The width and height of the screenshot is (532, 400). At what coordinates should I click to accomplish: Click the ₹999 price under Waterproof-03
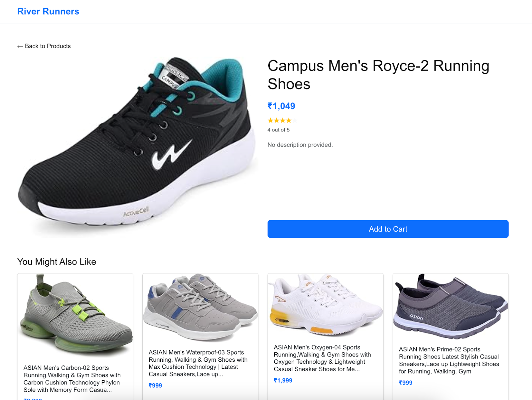point(155,385)
